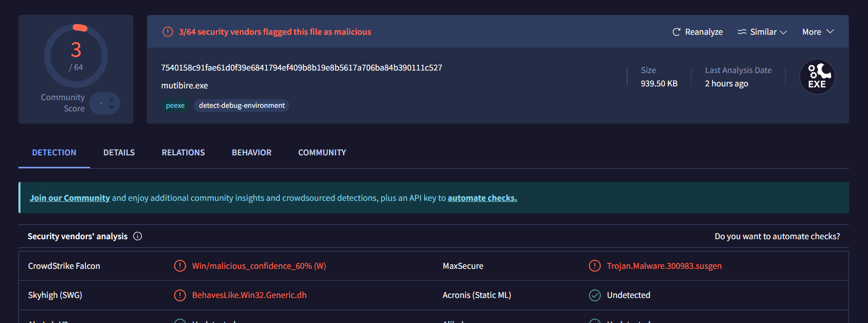Click MaxSecure's red warning icon
Screen dimensions: 868x323
coord(594,266)
